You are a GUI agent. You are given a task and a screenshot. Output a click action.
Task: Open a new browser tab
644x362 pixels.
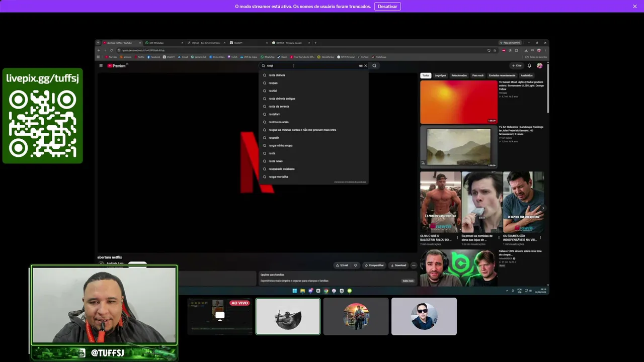315,43
